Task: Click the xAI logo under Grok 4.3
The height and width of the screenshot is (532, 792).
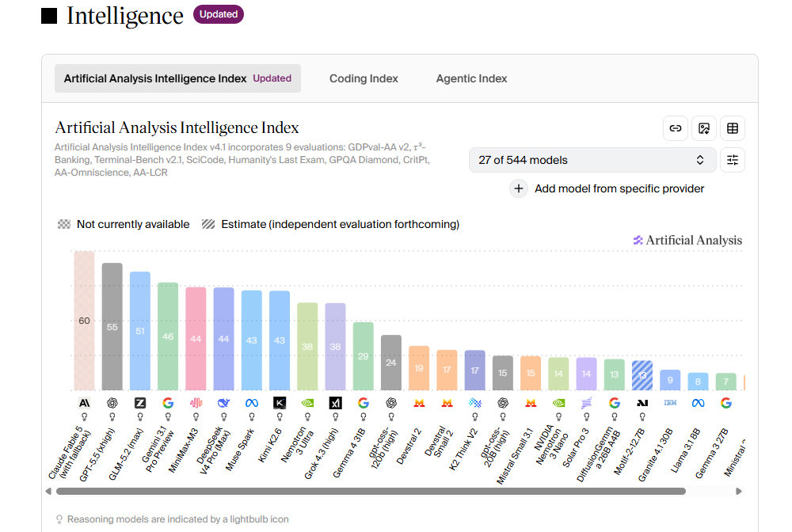Action: coord(335,403)
